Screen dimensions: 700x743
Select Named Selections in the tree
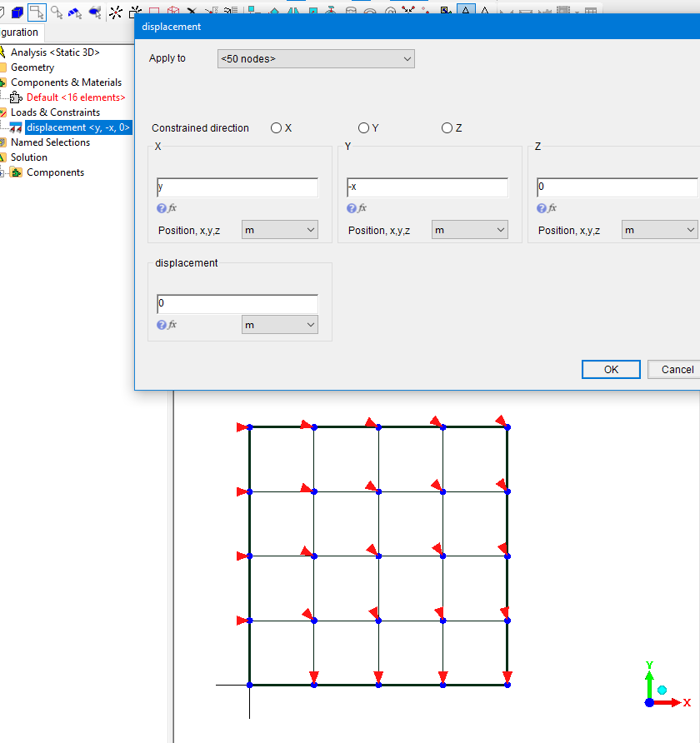50,142
